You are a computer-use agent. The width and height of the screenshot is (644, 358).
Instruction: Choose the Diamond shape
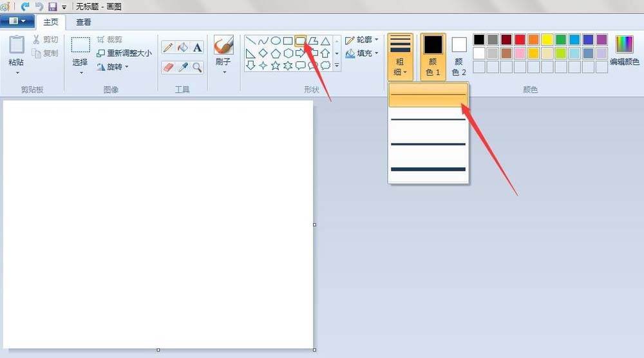(263, 53)
